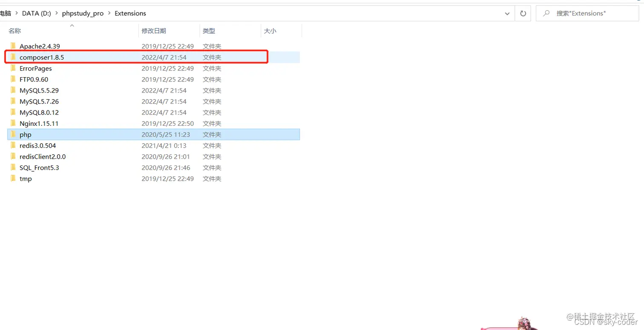
Task: Select the ErrorPages folder name
Action: tap(36, 68)
